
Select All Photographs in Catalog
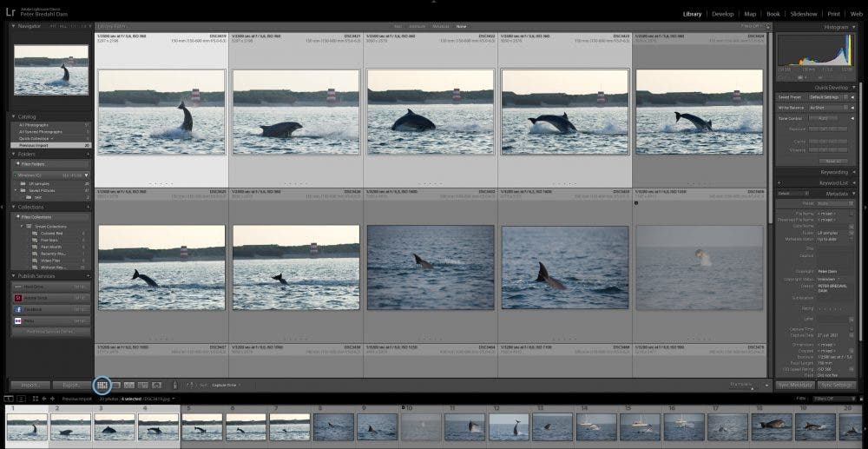51,125
